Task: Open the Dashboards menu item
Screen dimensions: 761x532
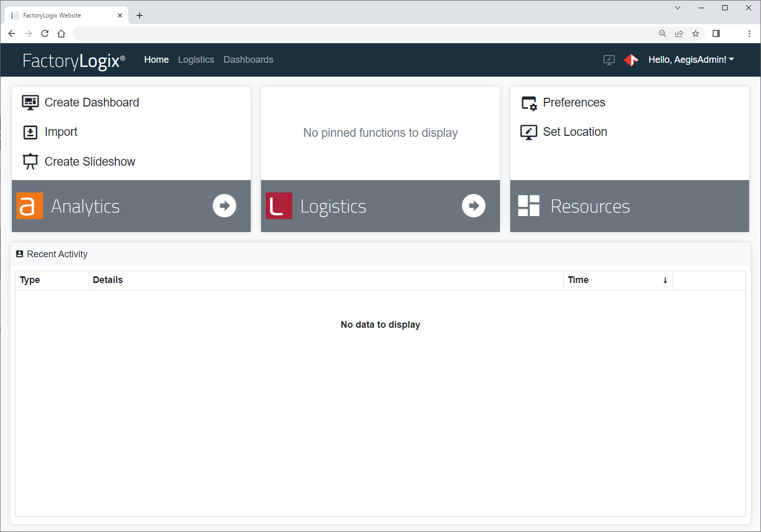Action: (248, 60)
